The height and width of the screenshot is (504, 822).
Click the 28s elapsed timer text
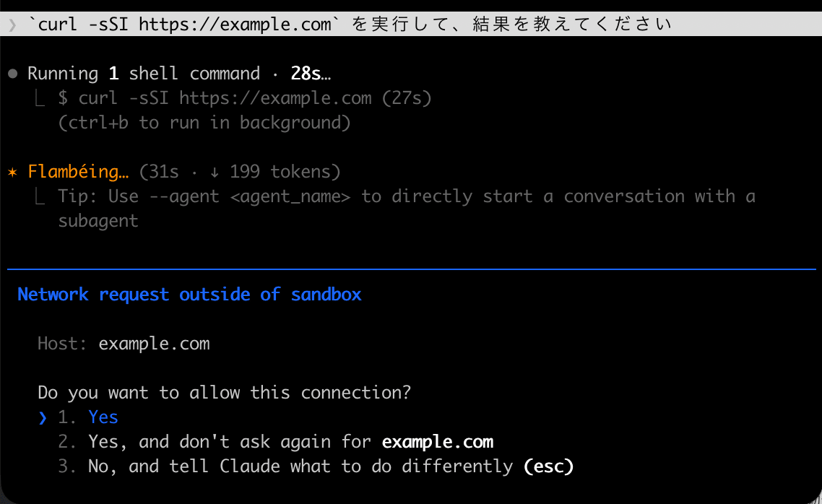click(311, 74)
